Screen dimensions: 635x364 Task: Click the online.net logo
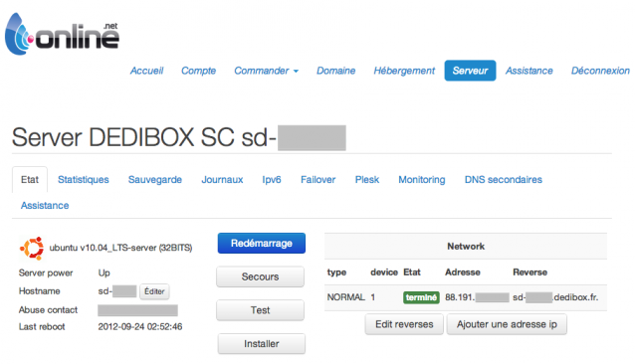tap(62, 35)
